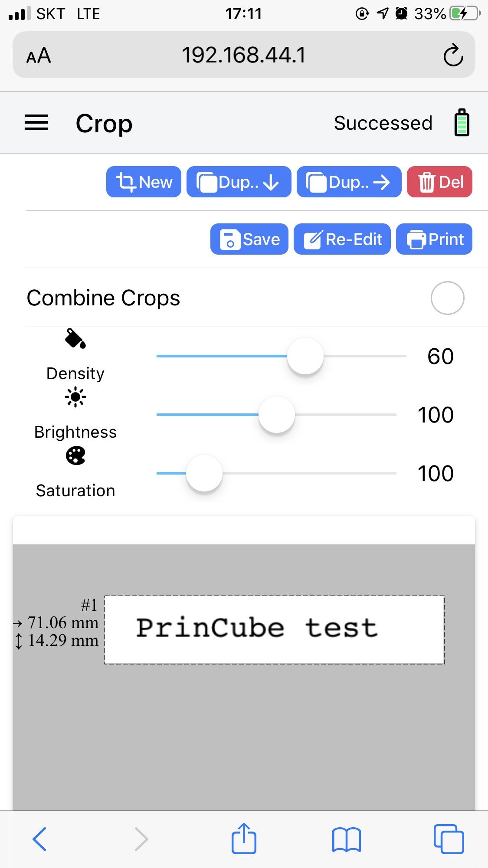
Task: Reload the page with refresh icon
Action: click(x=453, y=55)
